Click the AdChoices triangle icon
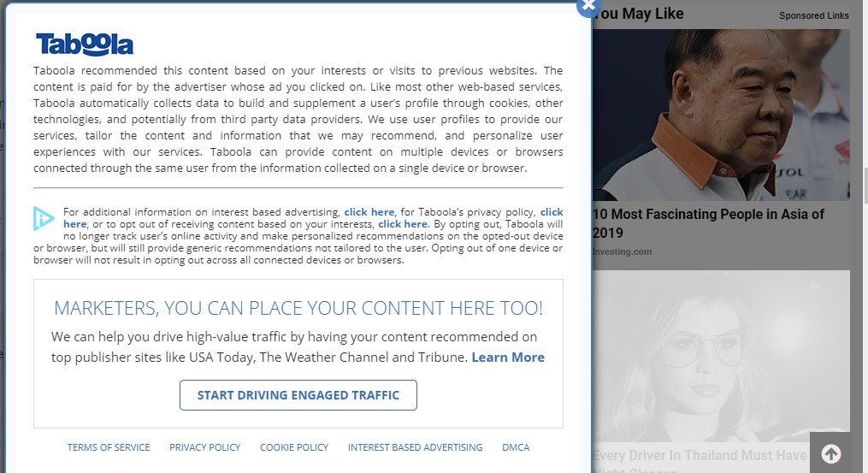This screenshot has height=473, width=868. click(x=43, y=218)
